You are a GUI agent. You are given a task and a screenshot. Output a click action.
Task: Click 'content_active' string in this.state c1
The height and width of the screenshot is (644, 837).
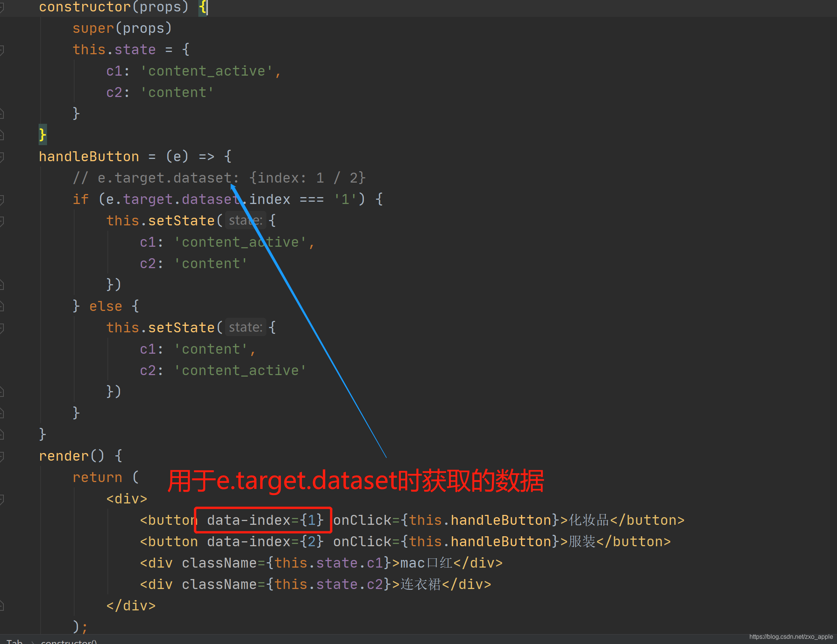[x=206, y=71]
